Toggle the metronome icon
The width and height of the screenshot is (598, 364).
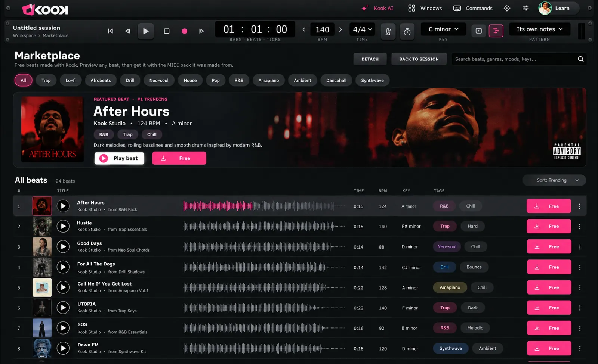(388, 31)
